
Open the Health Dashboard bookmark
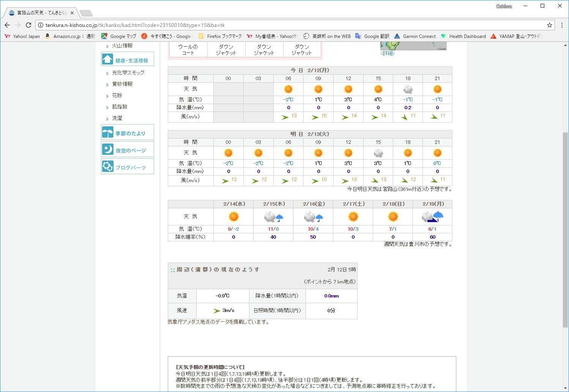click(x=463, y=36)
